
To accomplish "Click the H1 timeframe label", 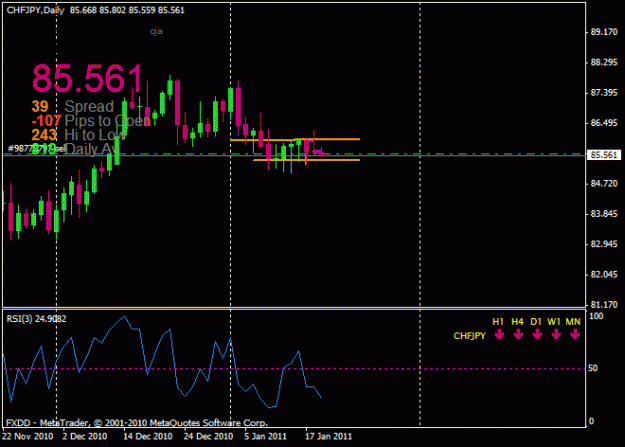I will 498,322.
